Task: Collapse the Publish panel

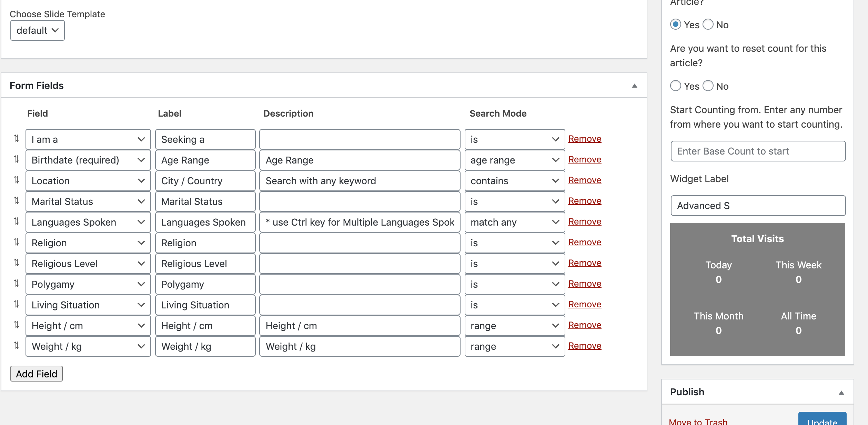Action: tap(841, 392)
